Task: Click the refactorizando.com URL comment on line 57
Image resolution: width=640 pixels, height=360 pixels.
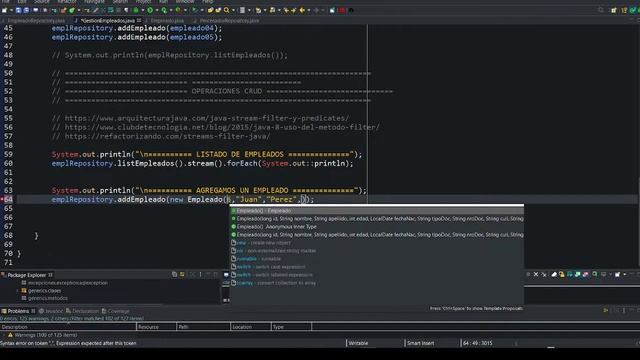Action: pos(167,136)
